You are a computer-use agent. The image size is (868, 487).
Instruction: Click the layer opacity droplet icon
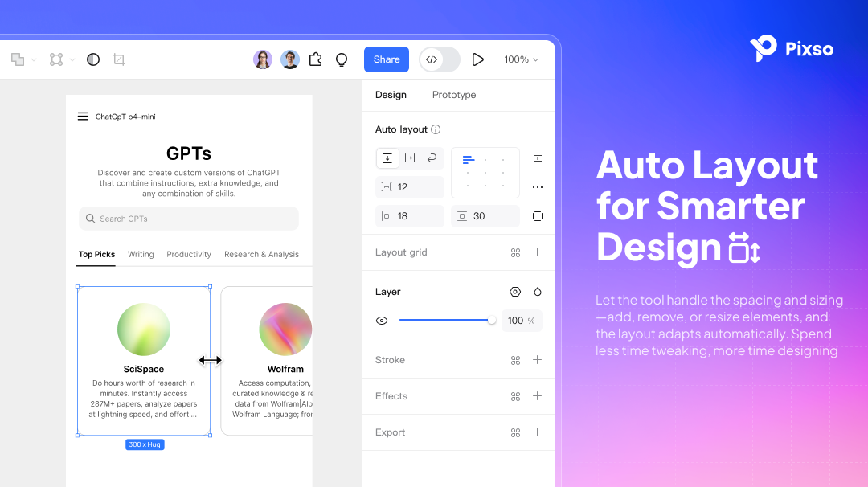click(x=537, y=292)
